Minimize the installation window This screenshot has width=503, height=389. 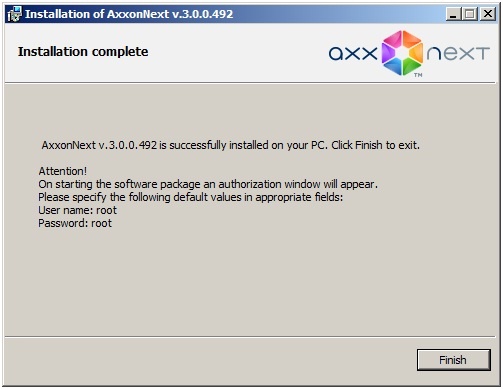click(x=454, y=14)
